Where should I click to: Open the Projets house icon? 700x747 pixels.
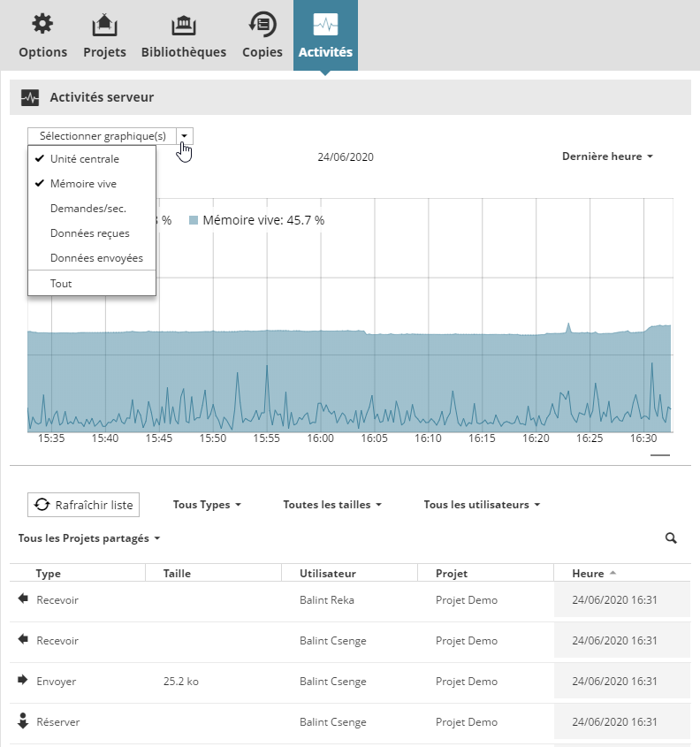(x=104, y=24)
